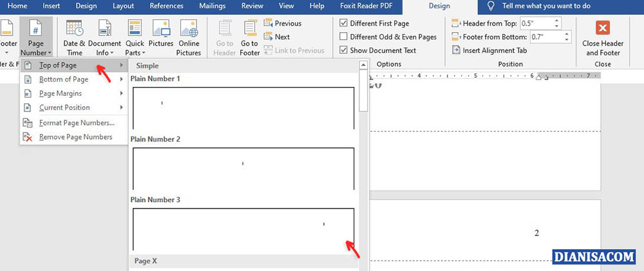The height and width of the screenshot is (271, 644).
Task: Expand the Page Number dropdown
Action: [x=36, y=37]
